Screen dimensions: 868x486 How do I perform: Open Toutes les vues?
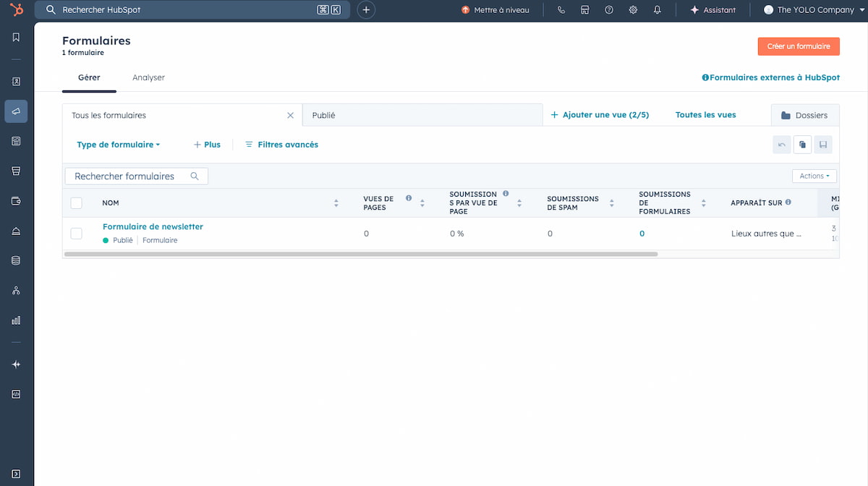tap(705, 115)
